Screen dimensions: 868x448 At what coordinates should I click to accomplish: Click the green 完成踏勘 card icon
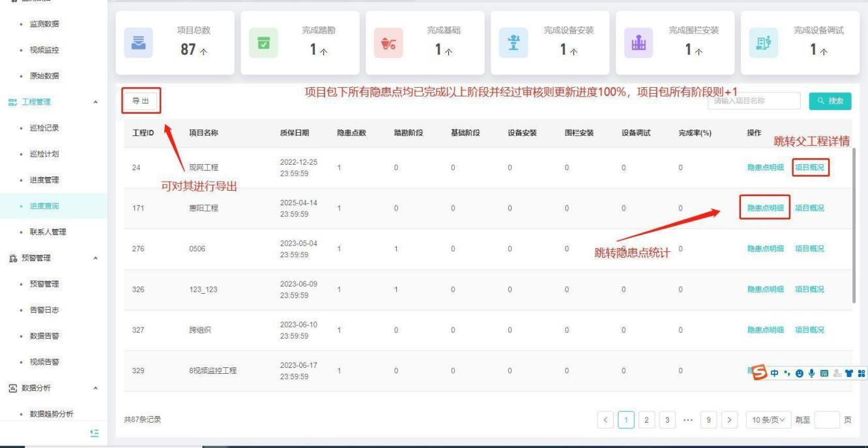(x=263, y=42)
